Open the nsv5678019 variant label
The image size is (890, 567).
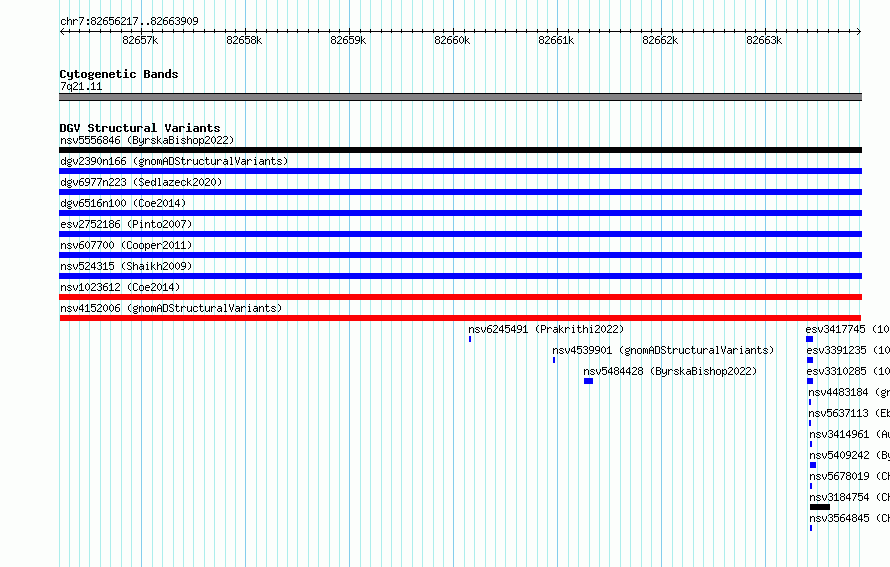850,476
